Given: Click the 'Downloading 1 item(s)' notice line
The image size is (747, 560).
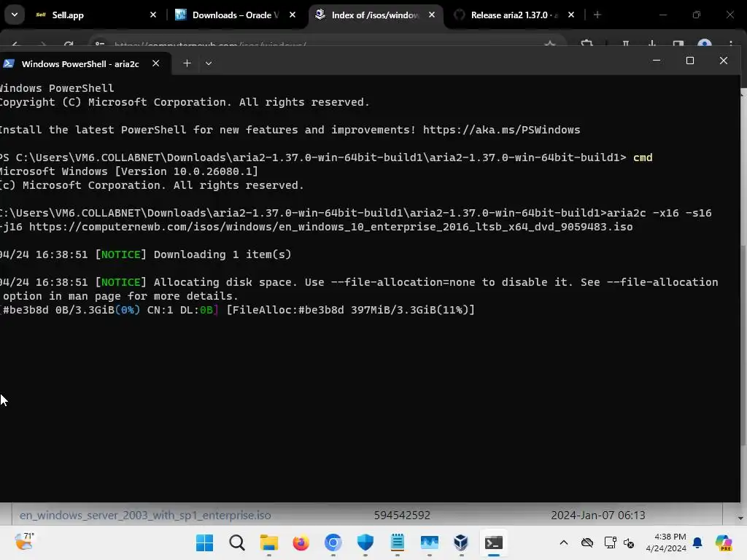Looking at the screenshot, I should tap(145, 254).
